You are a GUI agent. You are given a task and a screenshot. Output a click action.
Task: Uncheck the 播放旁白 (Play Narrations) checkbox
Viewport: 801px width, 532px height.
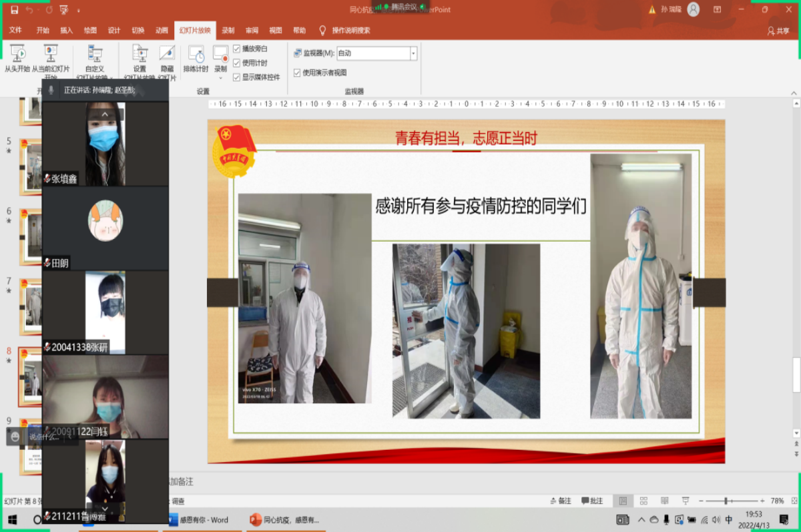(x=236, y=49)
